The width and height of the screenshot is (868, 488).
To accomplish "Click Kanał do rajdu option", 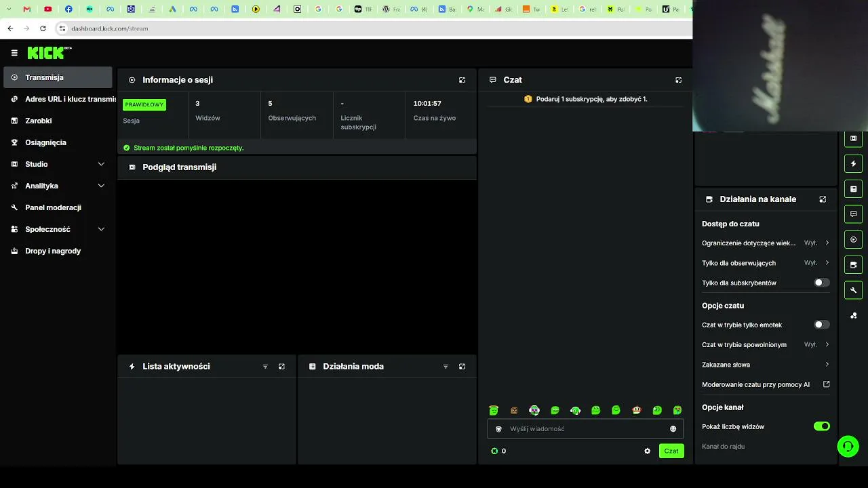I will (723, 447).
